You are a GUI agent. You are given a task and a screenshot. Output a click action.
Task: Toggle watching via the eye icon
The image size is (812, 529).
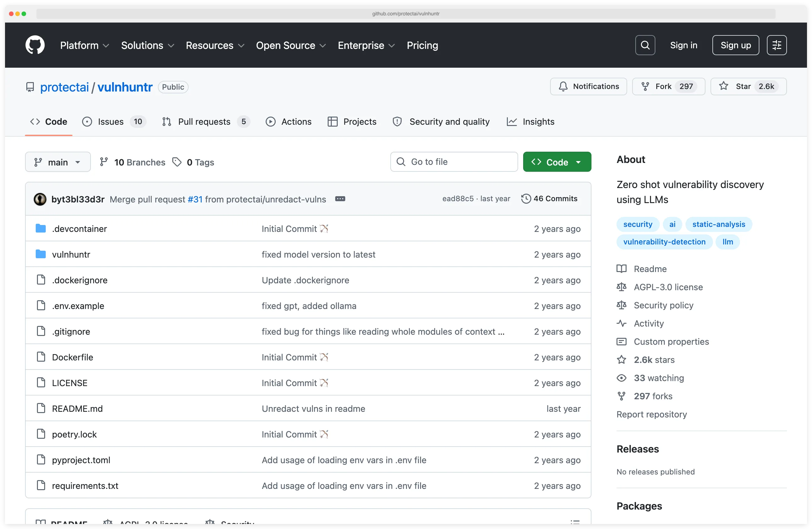coord(622,378)
